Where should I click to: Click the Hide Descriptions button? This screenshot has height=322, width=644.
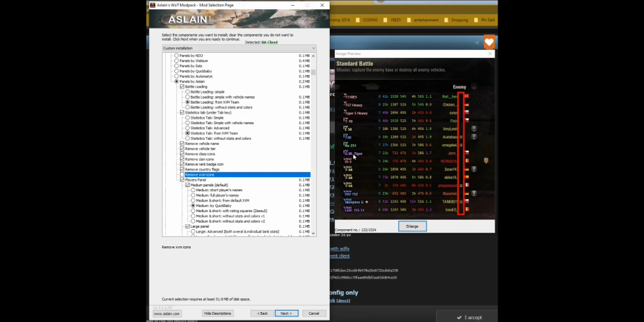(x=217, y=313)
